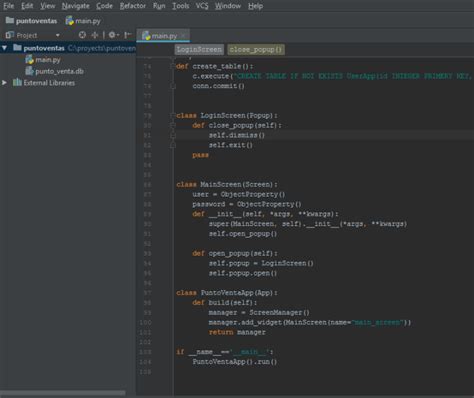
Task: Click External Libraries bars icon
Action: click(x=17, y=82)
